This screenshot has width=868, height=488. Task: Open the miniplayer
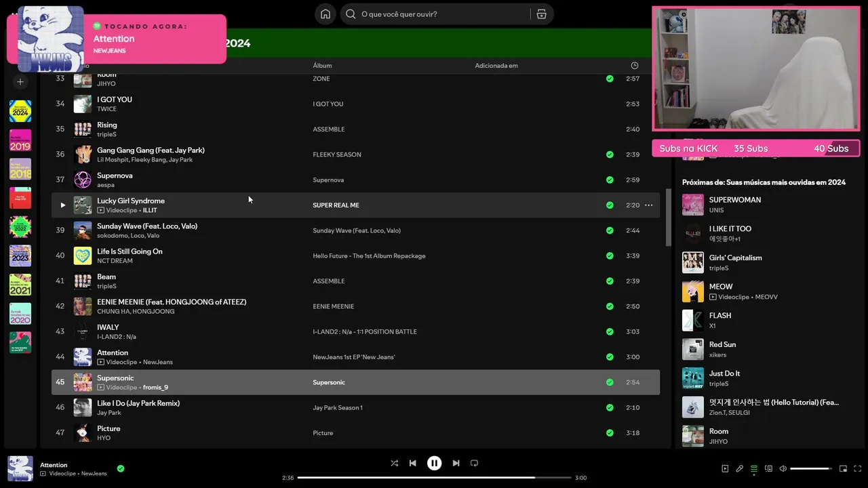(x=843, y=468)
